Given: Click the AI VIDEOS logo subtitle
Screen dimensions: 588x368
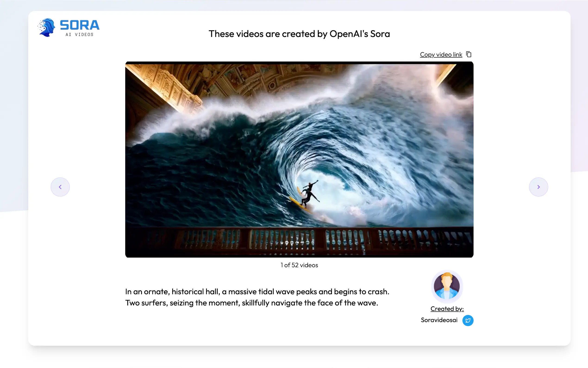Looking at the screenshot, I should 79,35.
